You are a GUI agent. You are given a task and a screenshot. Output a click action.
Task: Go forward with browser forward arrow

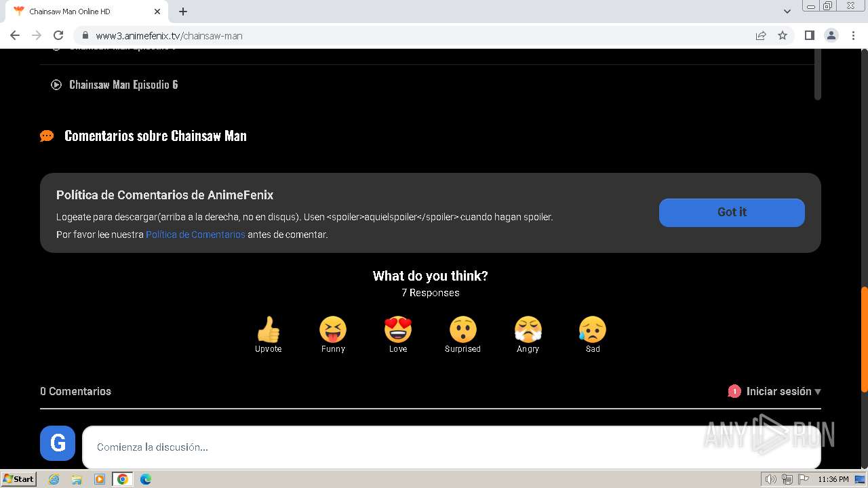37,35
